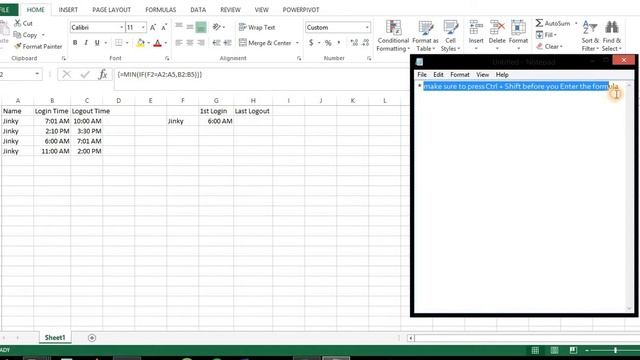Viewport: 640px width, 360px height.
Task: Open Alignment dialog launcher
Action: [299, 58]
